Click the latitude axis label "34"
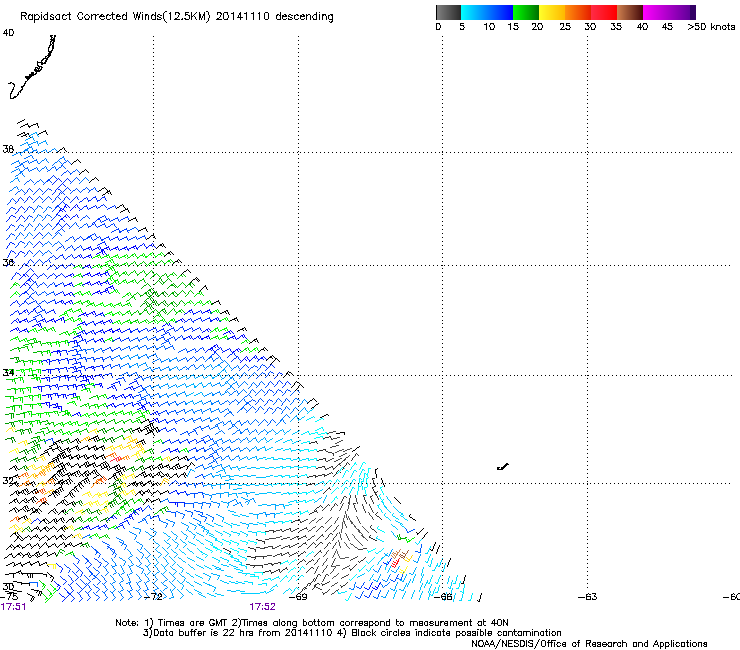Viewport: 740px width, 650px height. coord(8,372)
